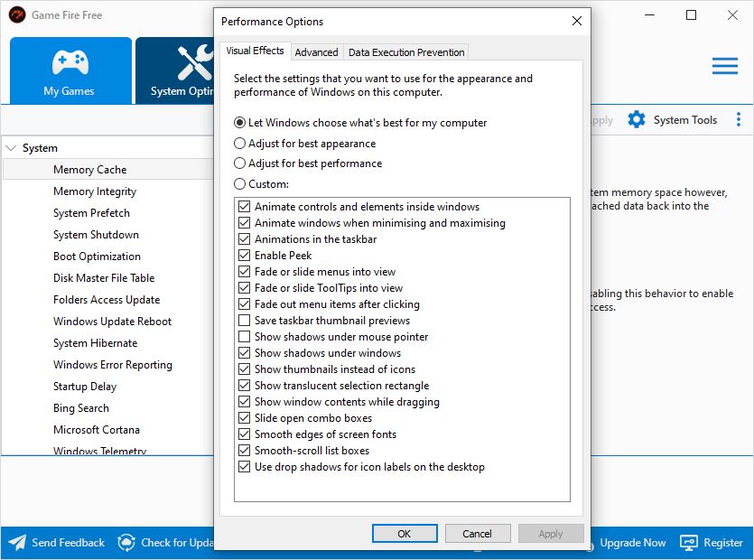Viewport: 754px width, 560px height.
Task: Select Microsoft Cortana item
Action: tap(97, 430)
